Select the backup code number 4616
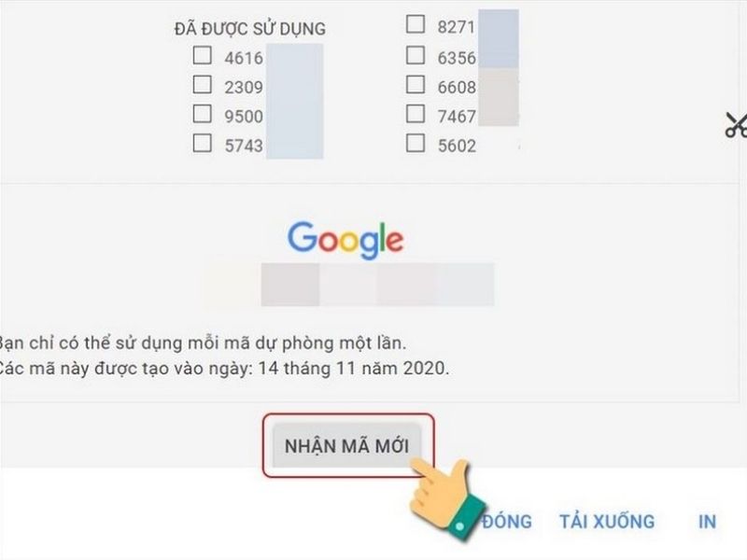Screen dimensions: 747x560 tap(244, 58)
